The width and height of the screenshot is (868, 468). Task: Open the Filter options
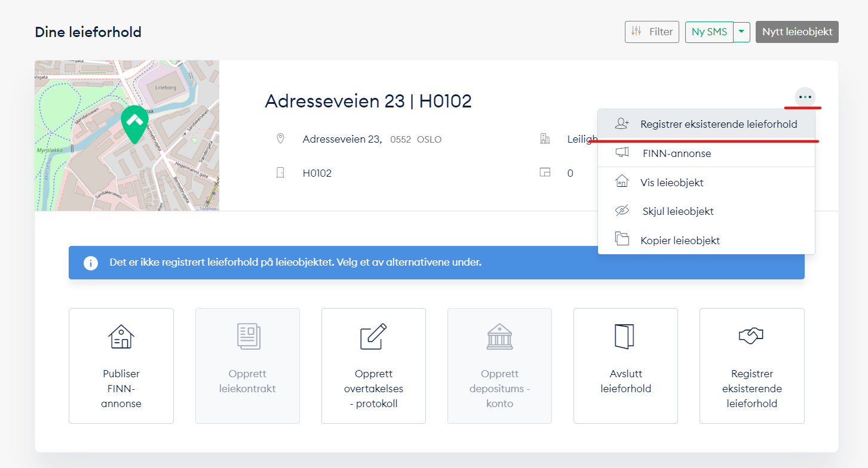click(652, 32)
